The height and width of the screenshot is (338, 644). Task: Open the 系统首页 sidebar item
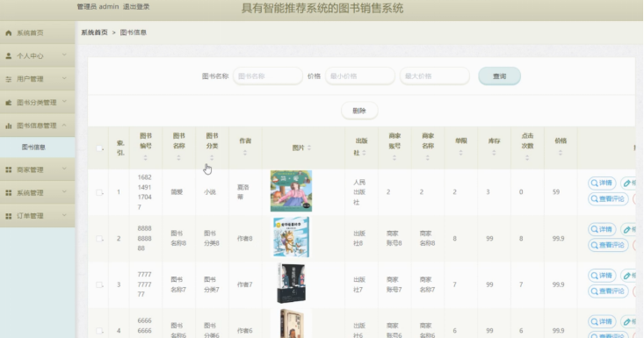[x=38, y=32]
